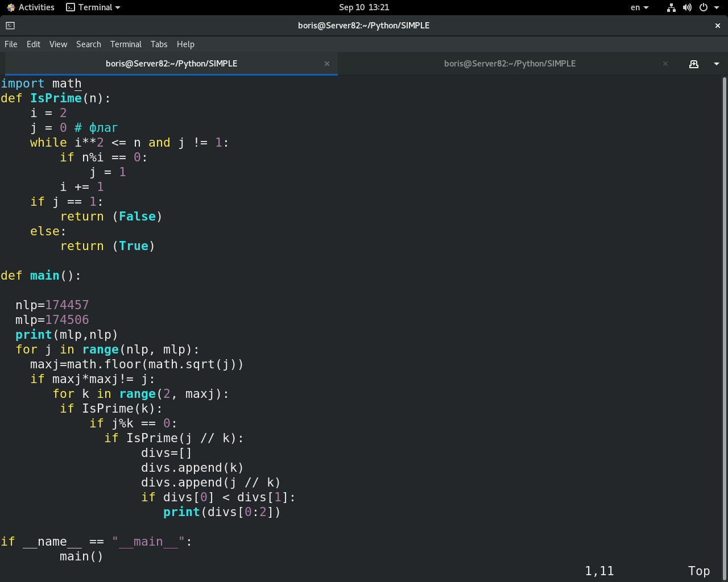Close the first terminal tab
The image size is (728, 582).
(327, 64)
